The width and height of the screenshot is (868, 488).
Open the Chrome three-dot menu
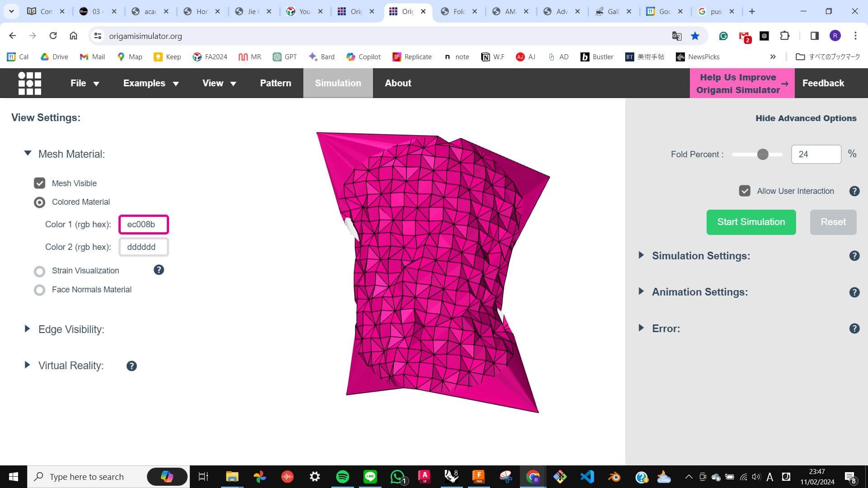855,36
